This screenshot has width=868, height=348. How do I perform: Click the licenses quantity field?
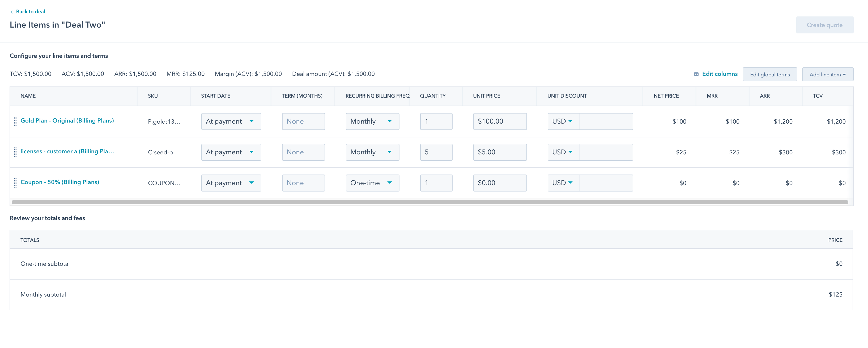[436, 152]
